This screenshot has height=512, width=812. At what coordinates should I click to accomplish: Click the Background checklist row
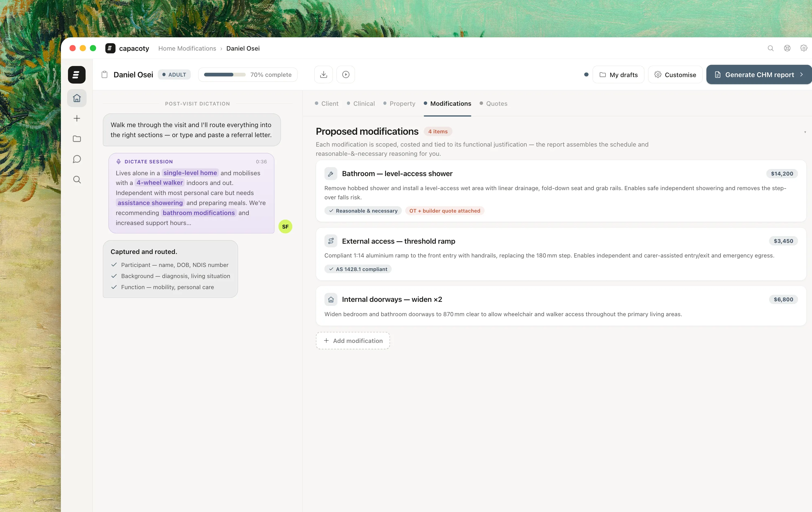(171, 276)
